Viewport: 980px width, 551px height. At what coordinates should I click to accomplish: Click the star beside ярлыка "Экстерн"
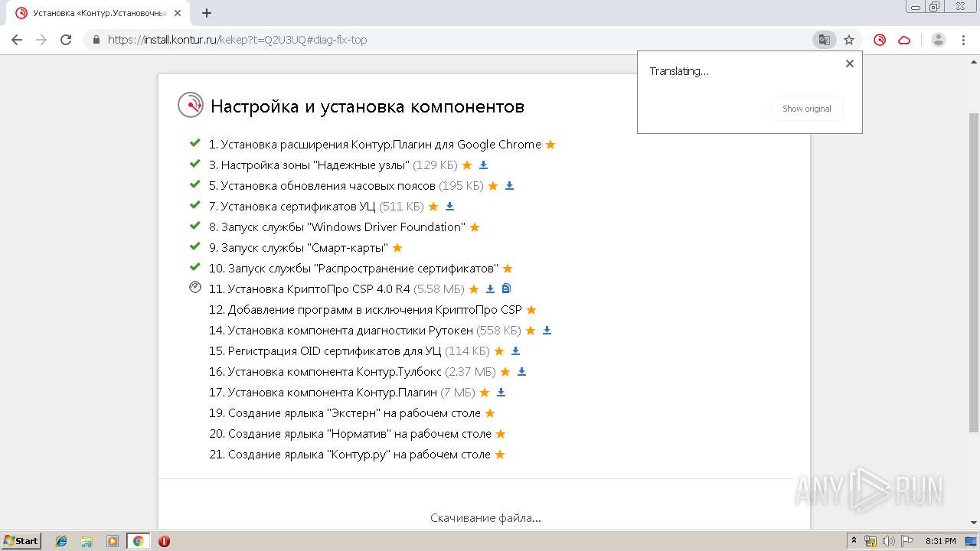click(490, 412)
